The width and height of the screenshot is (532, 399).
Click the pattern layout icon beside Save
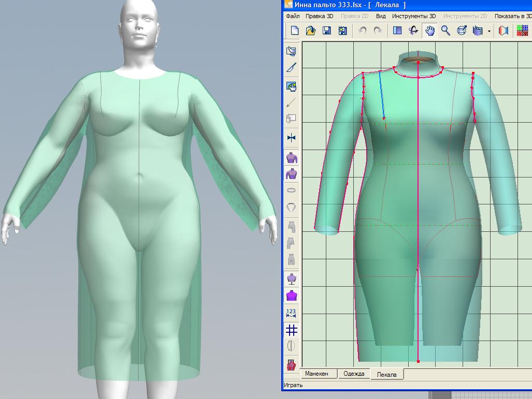pos(343,31)
